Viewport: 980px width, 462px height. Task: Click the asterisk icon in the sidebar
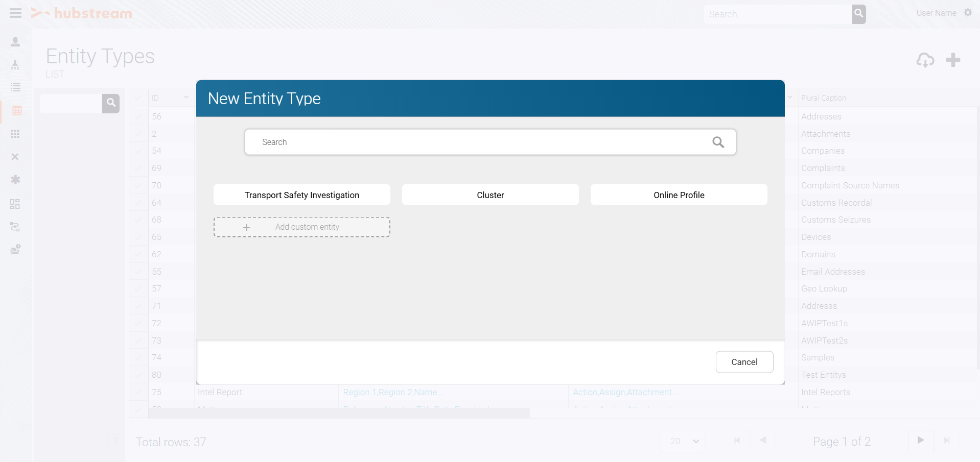pyautogui.click(x=15, y=180)
